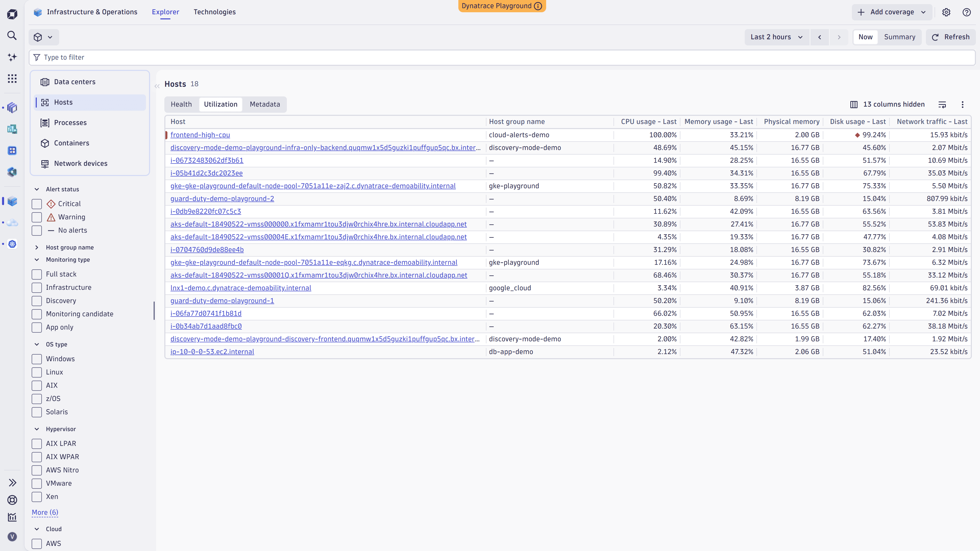
Task: Go to previous timeframe arrow
Action: [x=820, y=37]
